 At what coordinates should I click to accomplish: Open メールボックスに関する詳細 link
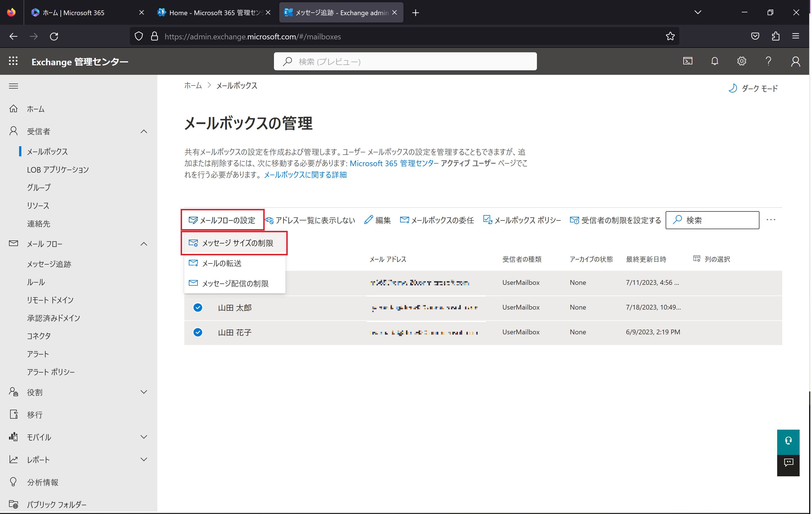(305, 175)
